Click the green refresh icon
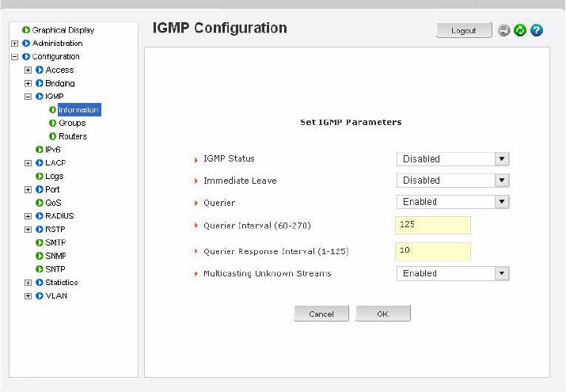Viewport: 566px width, 392px height. [x=520, y=30]
